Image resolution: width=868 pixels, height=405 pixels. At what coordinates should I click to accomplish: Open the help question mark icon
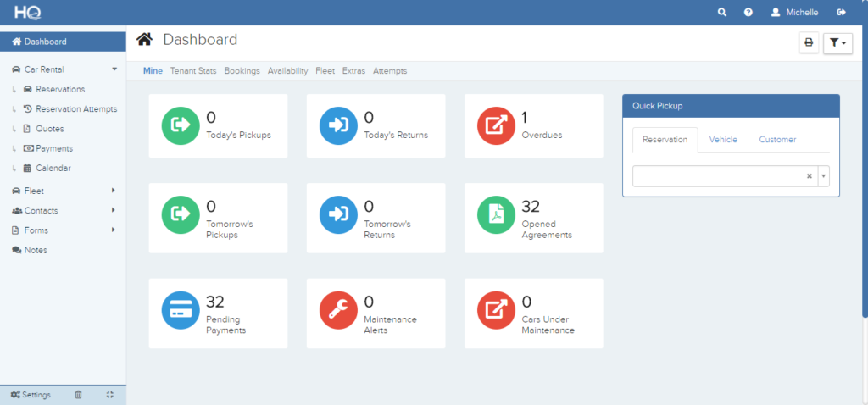[748, 12]
